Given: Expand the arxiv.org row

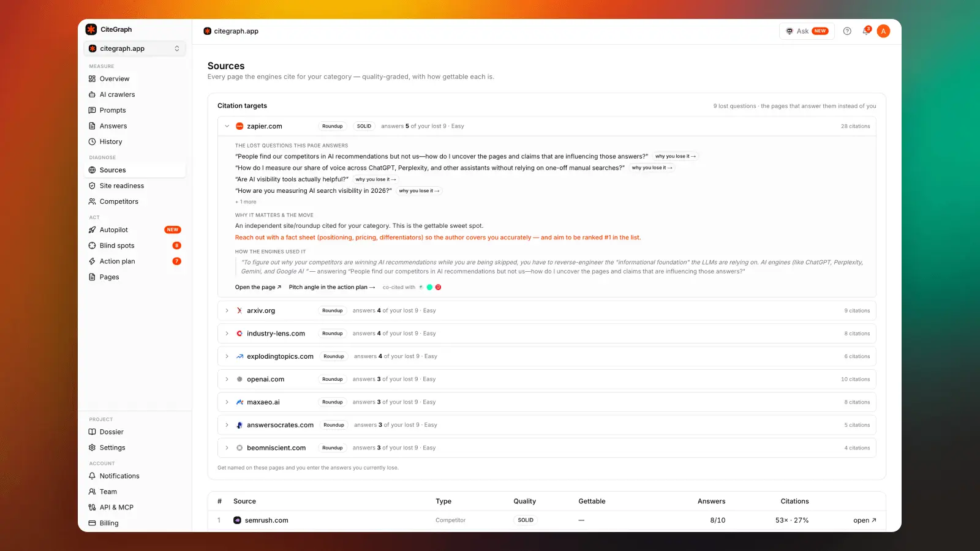Looking at the screenshot, I should [x=227, y=310].
